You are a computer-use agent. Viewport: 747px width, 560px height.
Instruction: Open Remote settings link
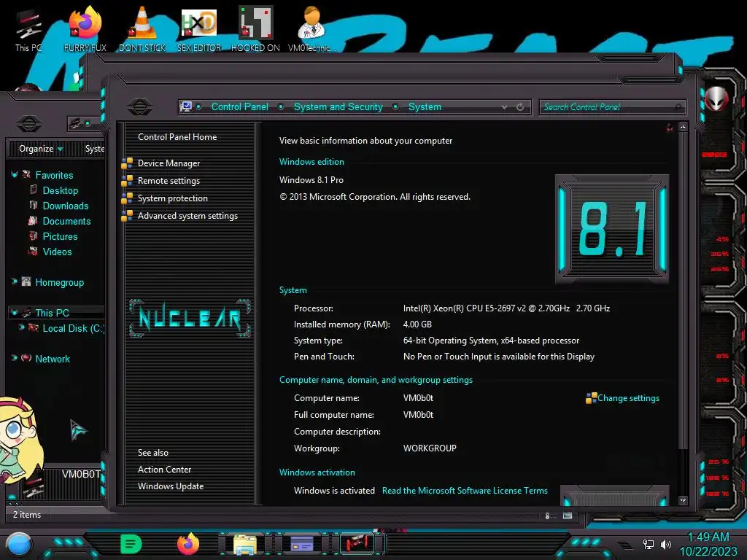[x=169, y=181]
